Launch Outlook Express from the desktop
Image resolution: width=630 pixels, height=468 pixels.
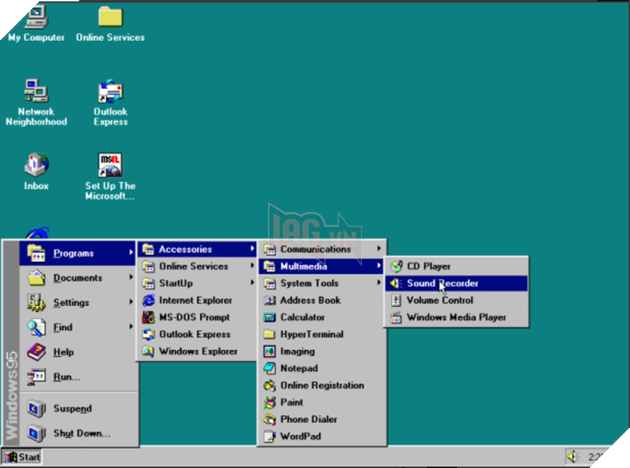coord(110,102)
